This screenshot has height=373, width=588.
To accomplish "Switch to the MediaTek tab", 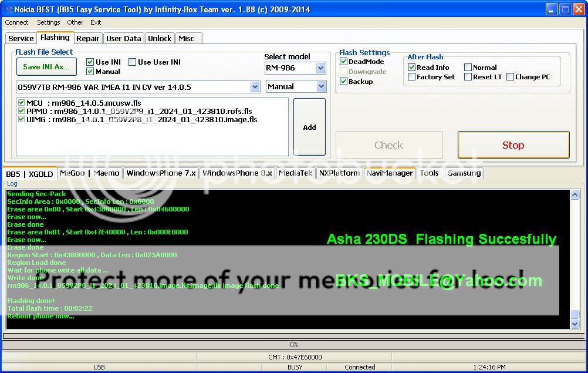I will pos(296,173).
